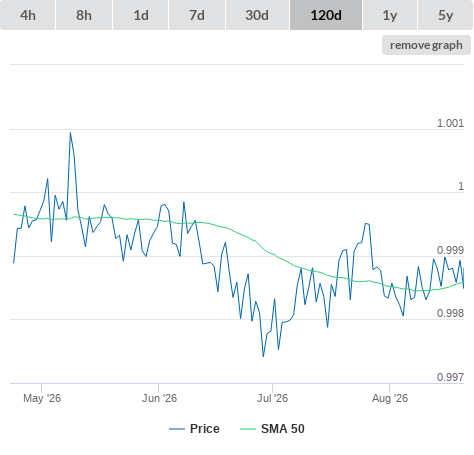Viewport: 474px width, 455px height.
Task: Toggle the SMA 50 legend label
Action: point(283,429)
